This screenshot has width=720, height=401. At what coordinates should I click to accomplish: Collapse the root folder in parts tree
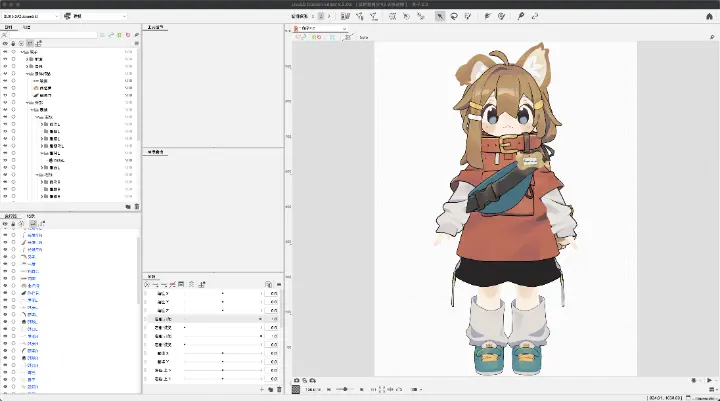pos(22,52)
